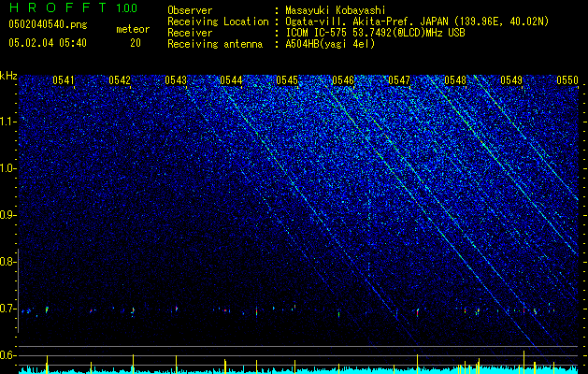Screen dimensions: 588x374
Task: Click the 0550 time marker
Action: 567,80
